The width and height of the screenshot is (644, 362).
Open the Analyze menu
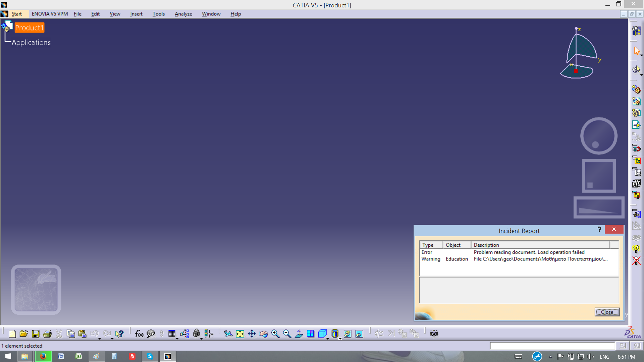tap(183, 14)
